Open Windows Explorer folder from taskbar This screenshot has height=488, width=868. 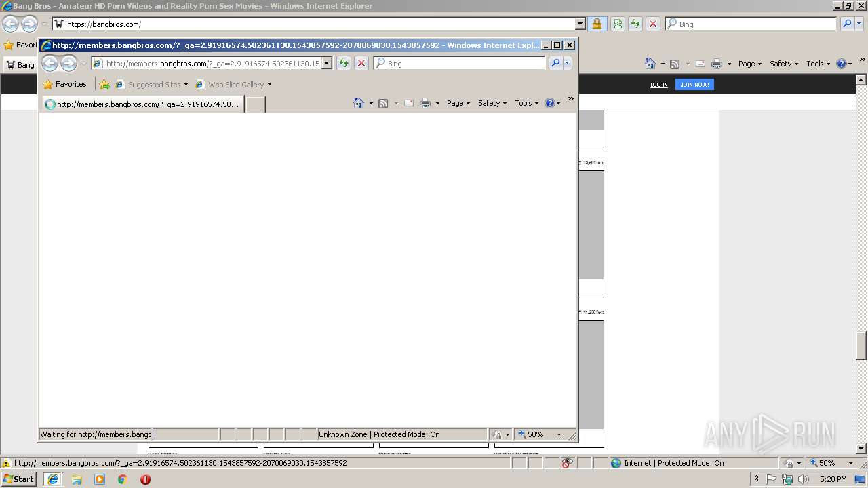point(77,479)
